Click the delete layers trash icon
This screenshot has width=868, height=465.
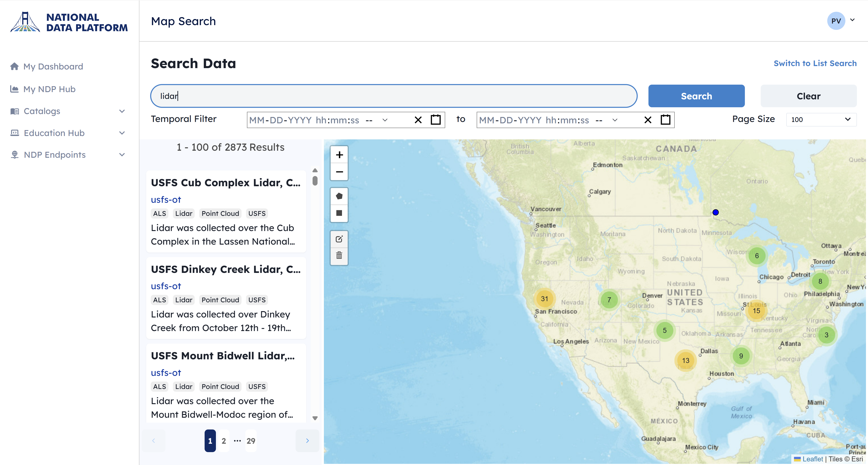[339, 255]
